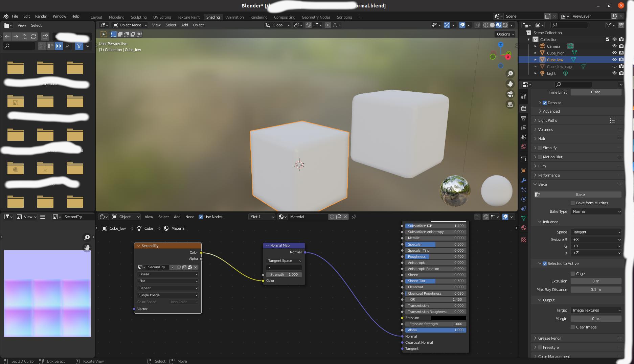Select wireframe shading mode icon
634x364 pixels.
click(486, 25)
